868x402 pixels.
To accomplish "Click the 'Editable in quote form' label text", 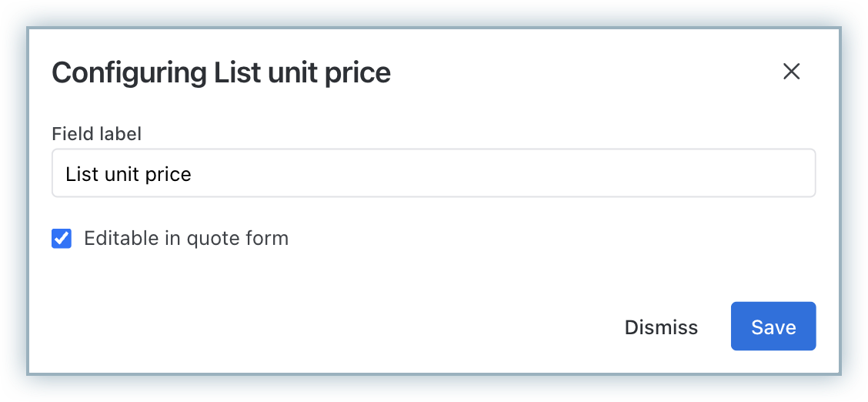I will click(x=186, y=239).
